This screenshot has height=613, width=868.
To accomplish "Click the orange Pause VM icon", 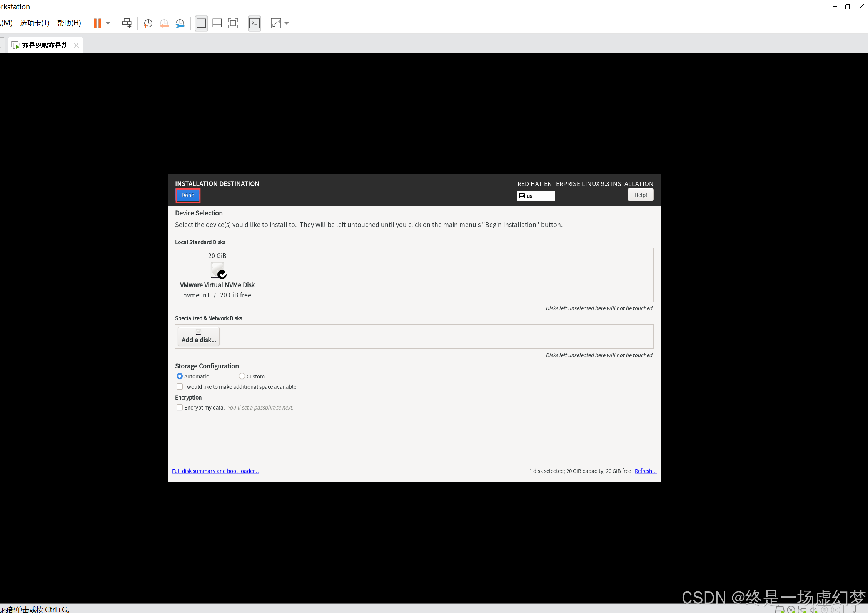I will [x=97, y=23].
